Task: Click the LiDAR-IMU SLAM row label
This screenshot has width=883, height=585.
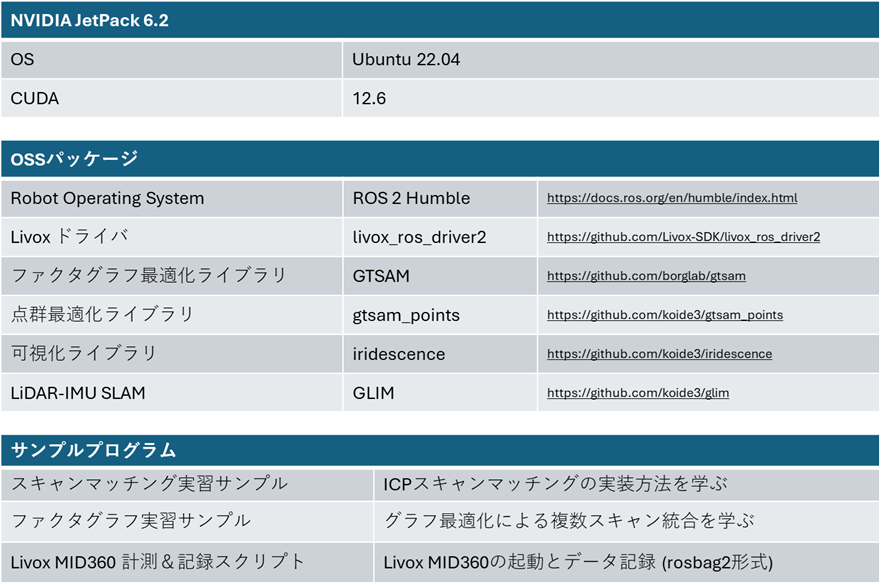Action: pyautogui.click(x=78, y=393)
